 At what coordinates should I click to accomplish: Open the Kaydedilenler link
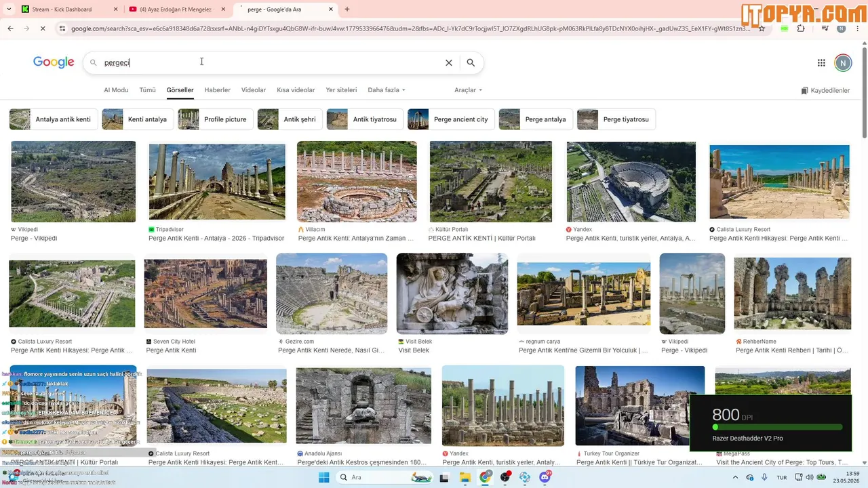pos(825,90)
